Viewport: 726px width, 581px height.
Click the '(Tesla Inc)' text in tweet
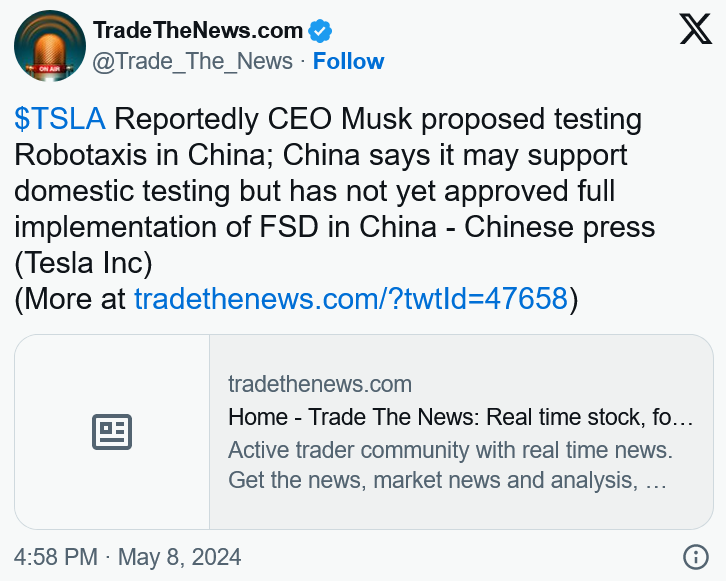83,262
